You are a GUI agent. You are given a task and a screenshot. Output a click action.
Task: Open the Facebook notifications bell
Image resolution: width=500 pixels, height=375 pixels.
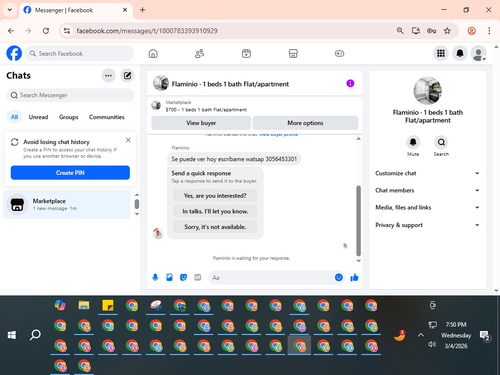tap(460, 53)
